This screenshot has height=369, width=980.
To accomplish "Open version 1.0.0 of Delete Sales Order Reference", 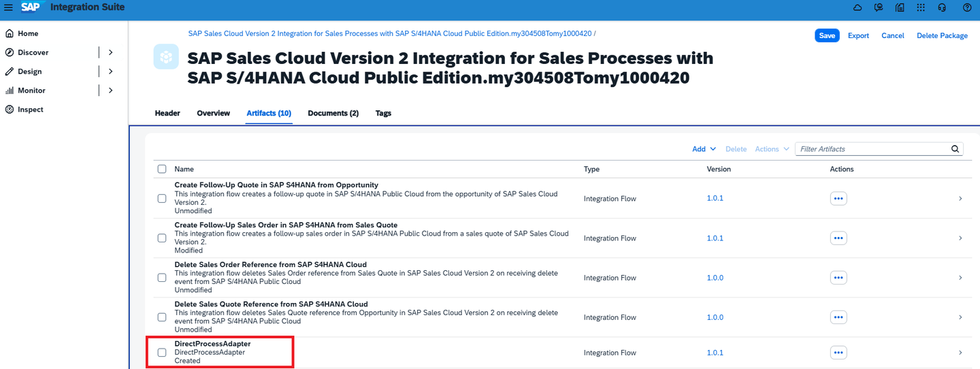I will tap(715, 278).
